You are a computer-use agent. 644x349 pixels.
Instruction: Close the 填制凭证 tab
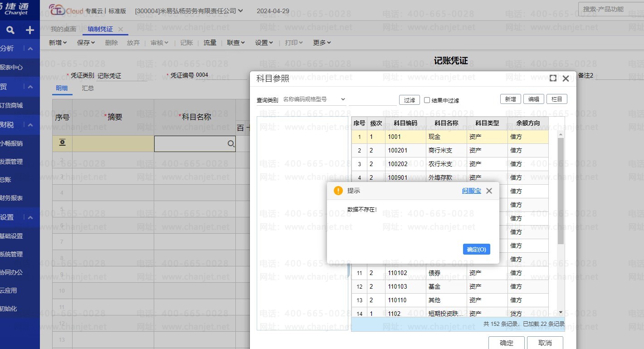tap(121, 29)
